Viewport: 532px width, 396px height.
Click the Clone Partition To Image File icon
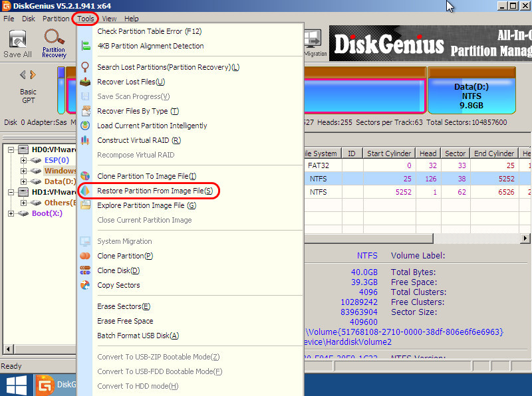click(x=85, y=176)
